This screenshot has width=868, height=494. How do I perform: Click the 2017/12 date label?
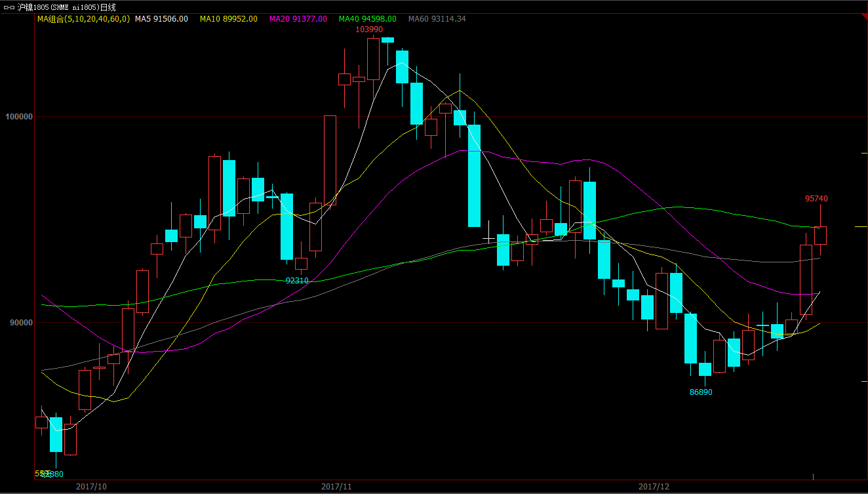(x=654, y=487)
